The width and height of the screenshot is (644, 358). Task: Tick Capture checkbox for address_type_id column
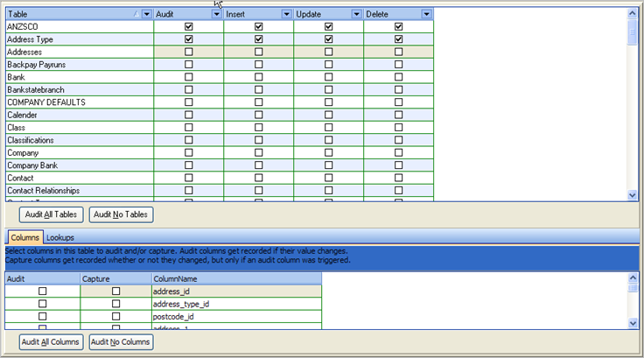(x=115, y=304)
